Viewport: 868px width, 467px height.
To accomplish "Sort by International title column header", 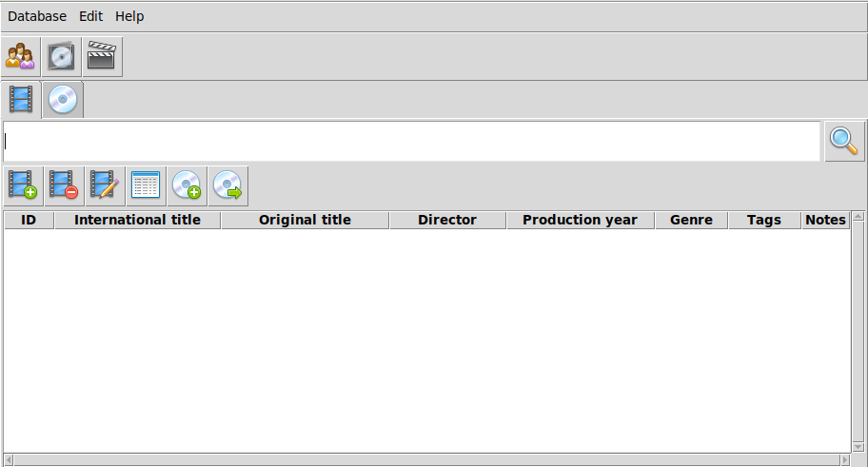I will click(137, 221).
